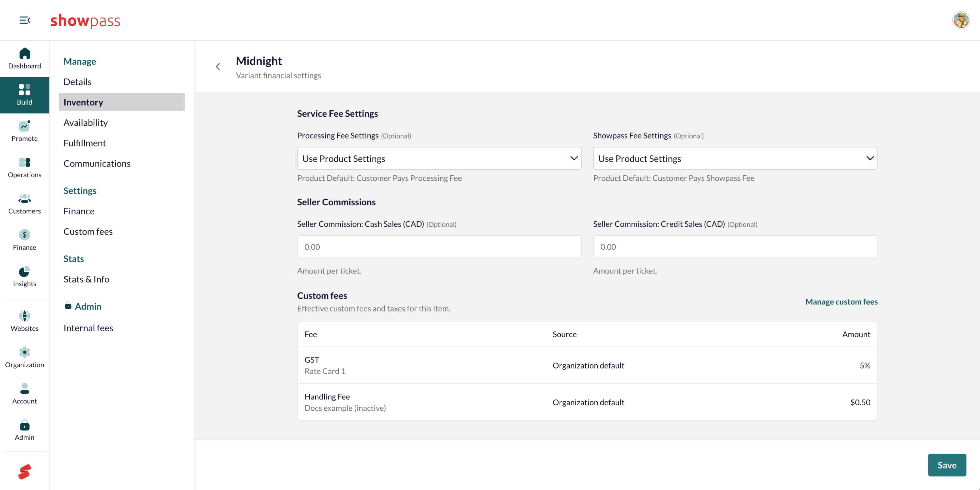Open the Internal fees admin item
The height and width of the screenshot is (490, 980).
(x=88, y=327)
